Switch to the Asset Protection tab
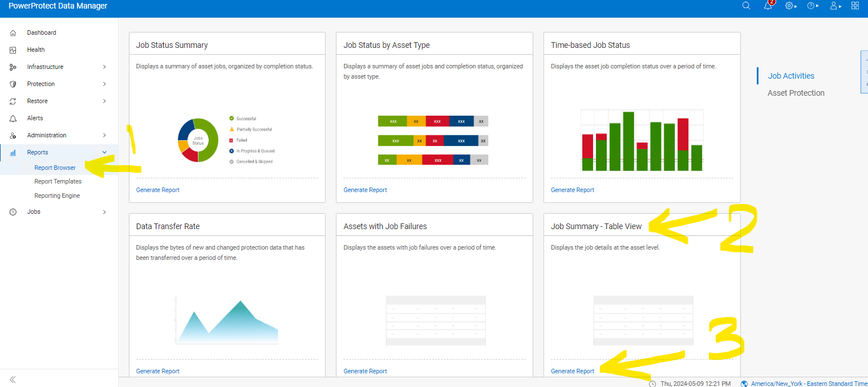Screen dimensions: 868x387 click(x=796, y=93)
